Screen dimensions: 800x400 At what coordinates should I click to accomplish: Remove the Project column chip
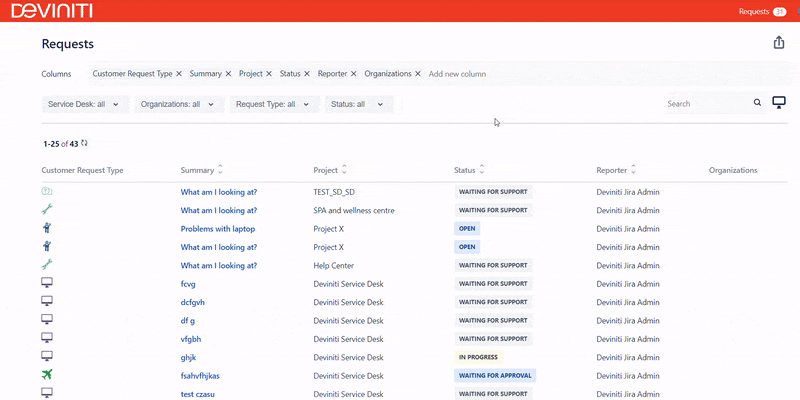pyautogui.click(x=269, y=73)
